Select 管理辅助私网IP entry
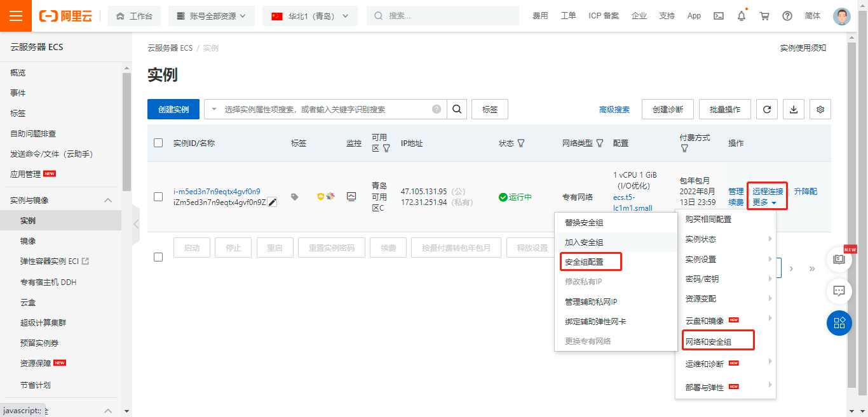868x417 pixels. 591,301
